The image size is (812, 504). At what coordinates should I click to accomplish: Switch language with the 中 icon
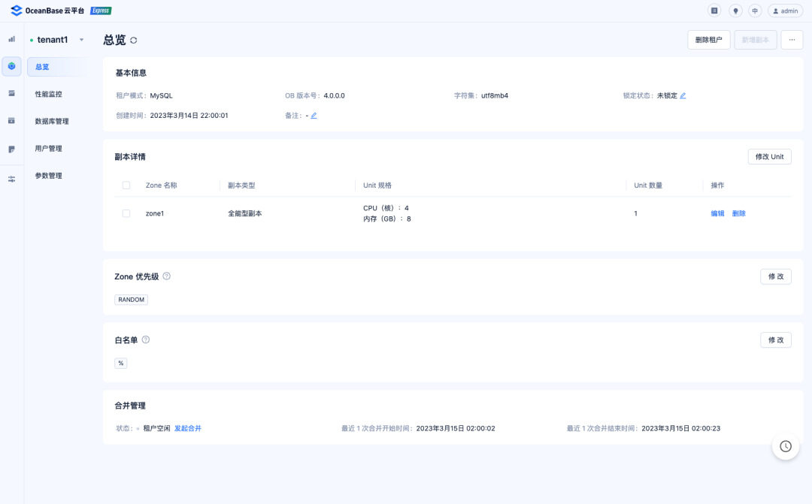click(x=755, y=11)
